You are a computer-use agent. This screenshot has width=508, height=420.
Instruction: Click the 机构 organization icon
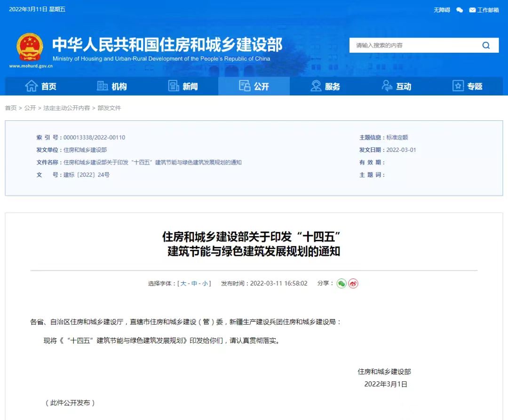(x=103, y=86)
